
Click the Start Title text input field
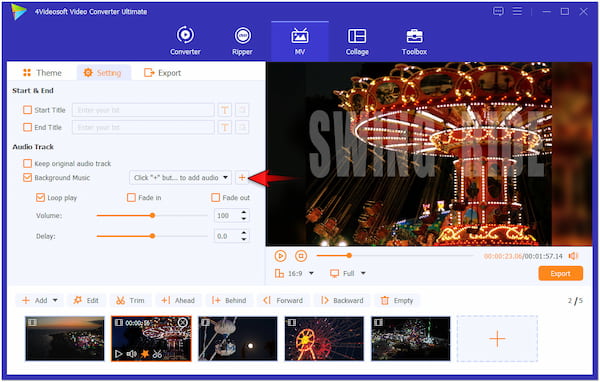point(143,110)
